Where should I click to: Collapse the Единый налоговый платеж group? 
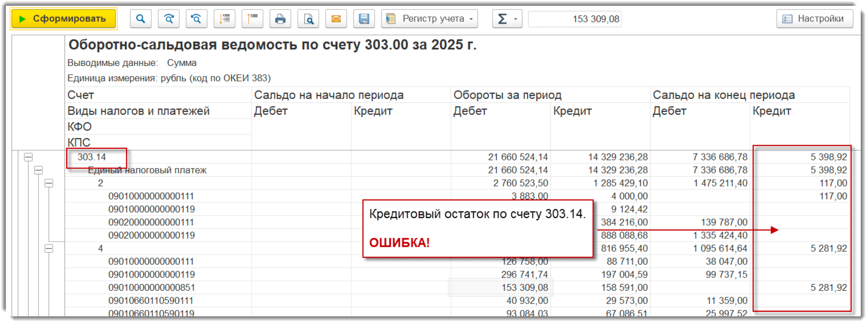(39, 170)
